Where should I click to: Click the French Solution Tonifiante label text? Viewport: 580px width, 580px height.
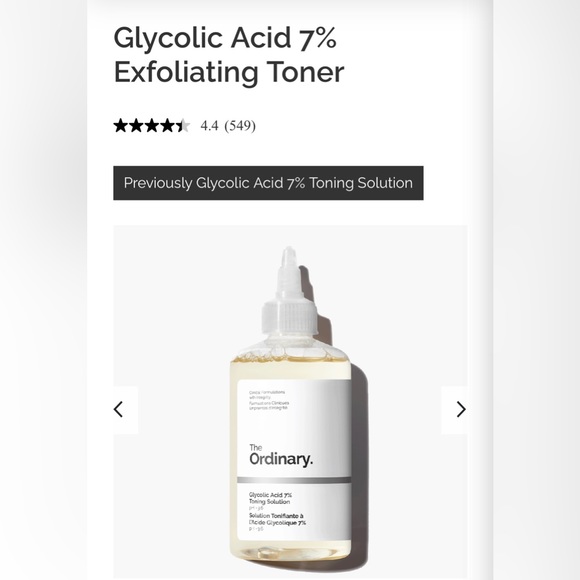pyautogui.click(x=277, y=519)
